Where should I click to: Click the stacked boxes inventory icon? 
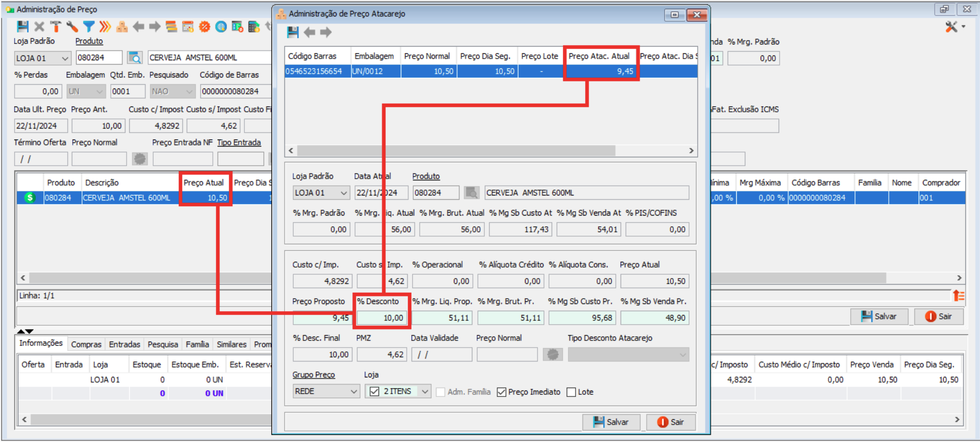pyautogui.click(x=122, y=27)
